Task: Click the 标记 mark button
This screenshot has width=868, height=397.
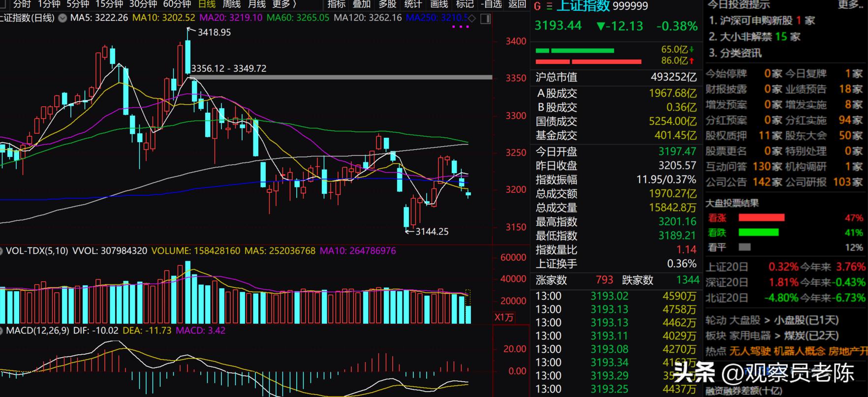Action: [x=465, y=4]
